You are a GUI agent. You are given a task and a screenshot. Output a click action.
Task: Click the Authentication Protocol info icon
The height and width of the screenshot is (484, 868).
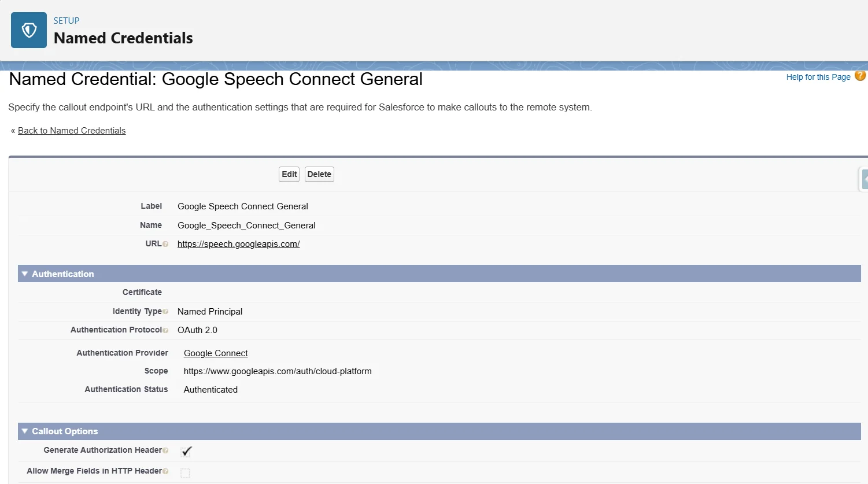(165, 331)
